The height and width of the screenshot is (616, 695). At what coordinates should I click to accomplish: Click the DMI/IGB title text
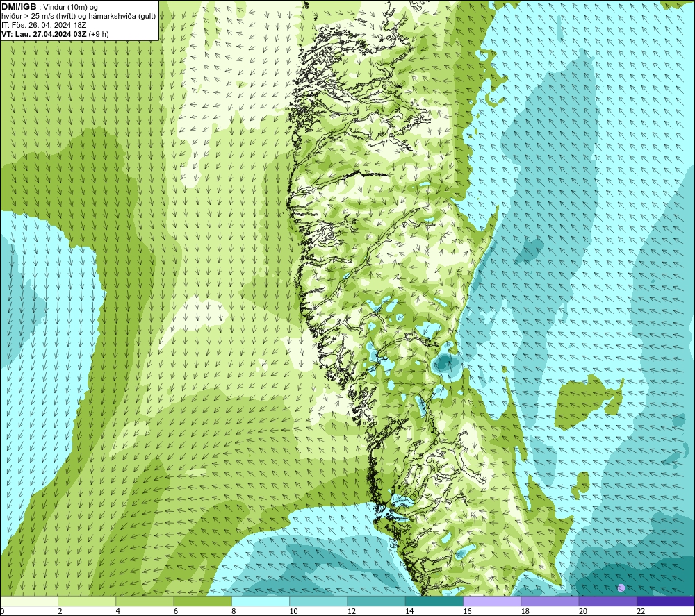pos(19,7)
